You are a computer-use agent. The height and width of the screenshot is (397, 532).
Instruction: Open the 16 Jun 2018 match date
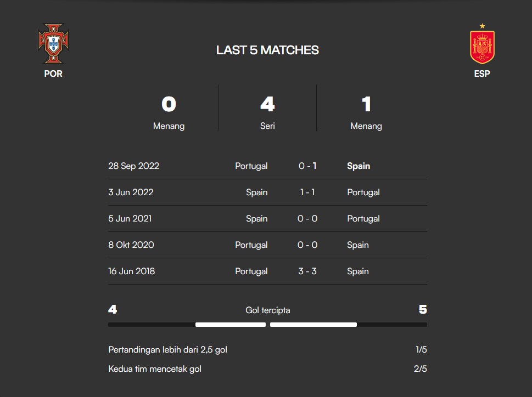131,271
